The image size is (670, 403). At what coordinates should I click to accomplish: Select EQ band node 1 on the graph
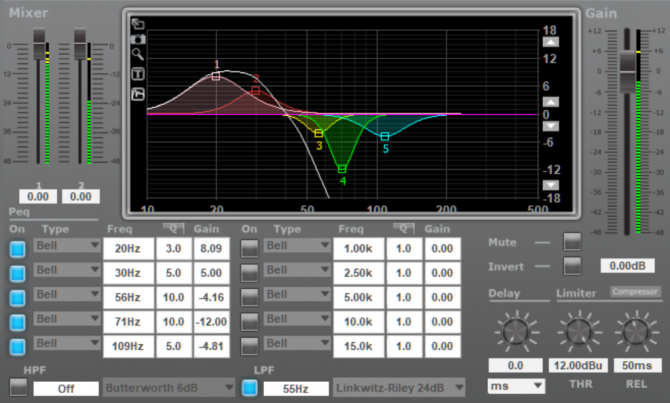(216, 76)
